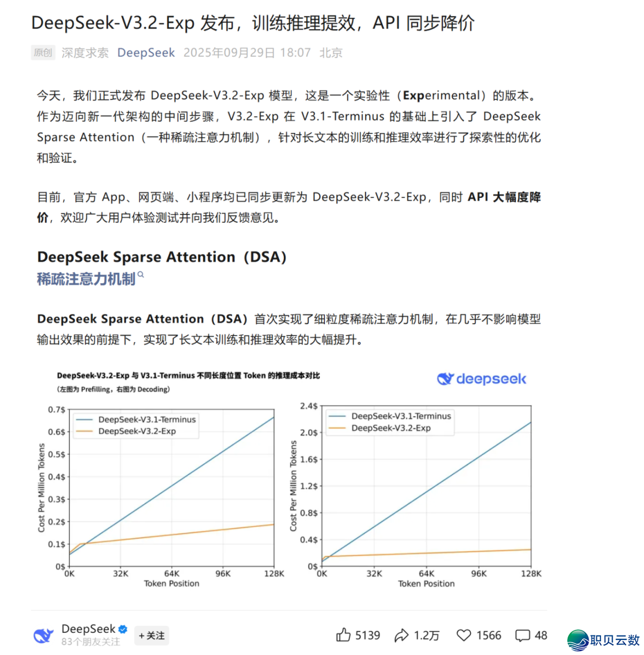Viewport: 644px width, 655px height.
Task: Click the blue verified badge by DeepSeek
Action: 122,629
